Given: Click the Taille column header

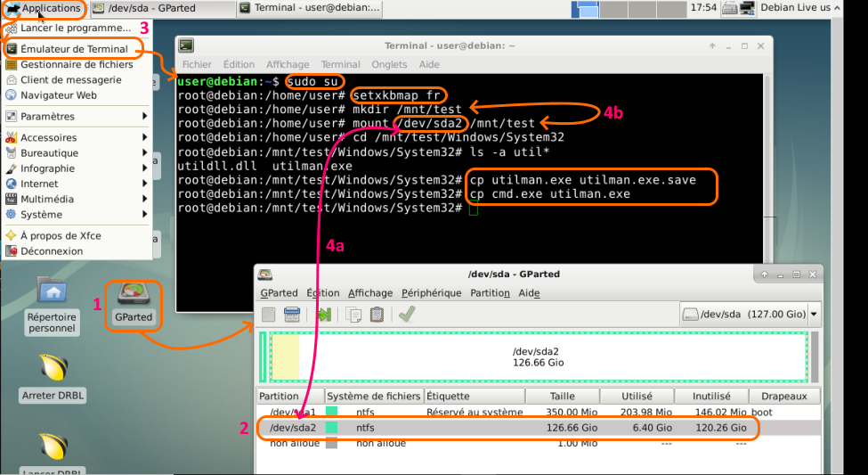Looking at the screenshot, I should [x=562, y=396].
